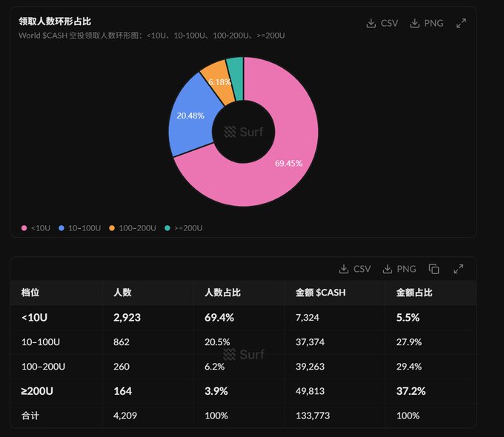Click the chart title 领取人数环形占比

click(x=55, y=21)
